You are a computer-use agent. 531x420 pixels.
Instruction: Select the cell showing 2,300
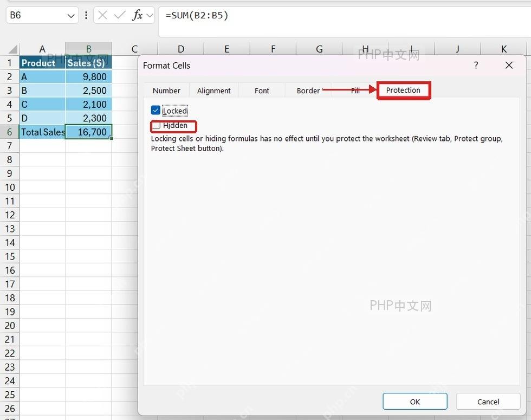click(88, 118)
